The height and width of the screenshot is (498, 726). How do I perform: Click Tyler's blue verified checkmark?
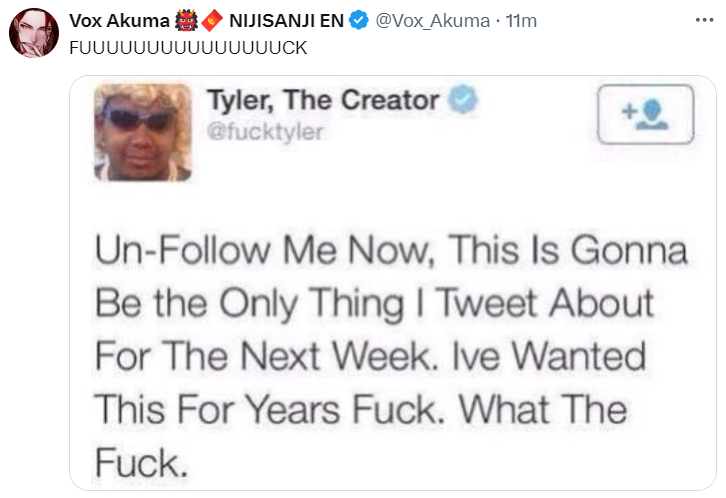[462, 101]
